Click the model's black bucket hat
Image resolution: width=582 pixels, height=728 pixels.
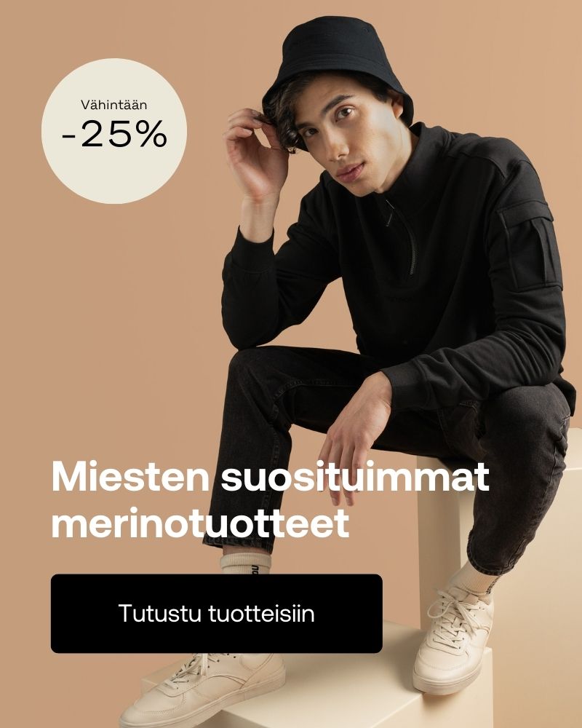[x=338, y=65]
